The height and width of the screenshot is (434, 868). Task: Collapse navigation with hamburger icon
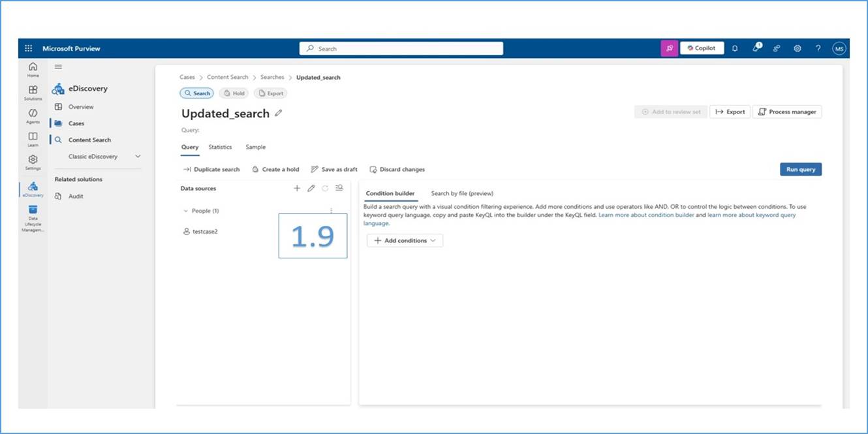(58, 67)
